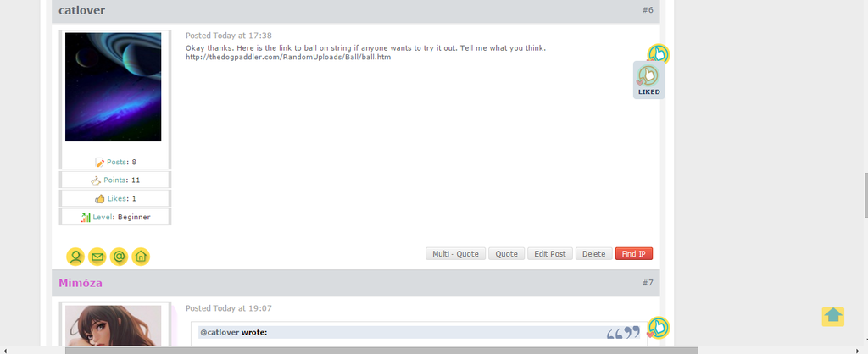Screen dimensions: 868x354
Task: Click the Posts pencil icon
Action: pos(100,162)
